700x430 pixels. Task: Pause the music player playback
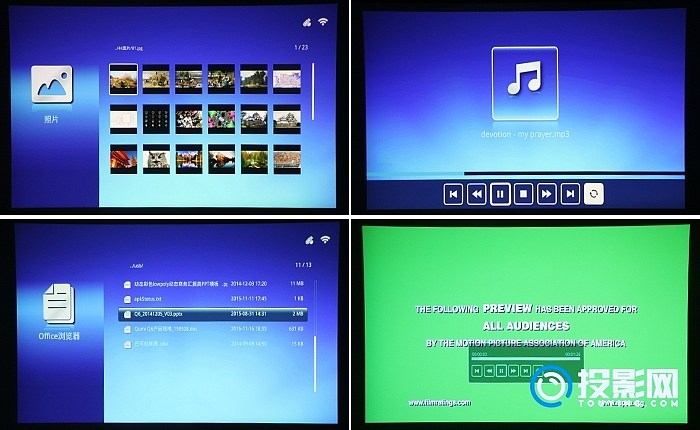pyautogui.click(x=500, y=194)
